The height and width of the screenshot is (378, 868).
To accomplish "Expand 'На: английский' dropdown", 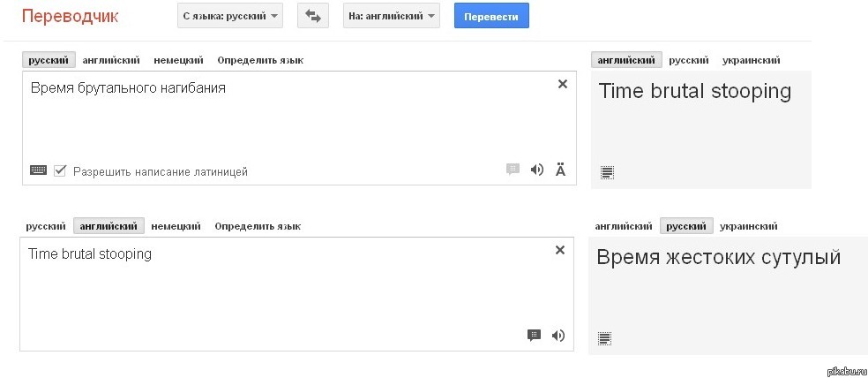I will (x=392, y=16).
